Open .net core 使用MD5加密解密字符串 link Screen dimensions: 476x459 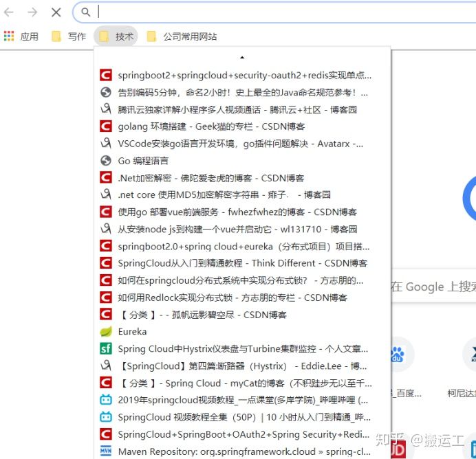224,195
